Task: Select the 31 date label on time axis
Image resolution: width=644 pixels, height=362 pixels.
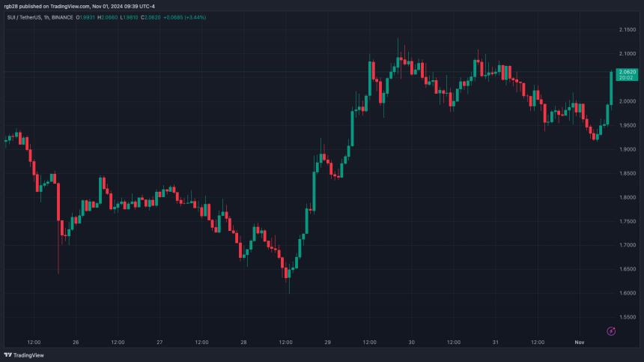Action: [495, 343]
